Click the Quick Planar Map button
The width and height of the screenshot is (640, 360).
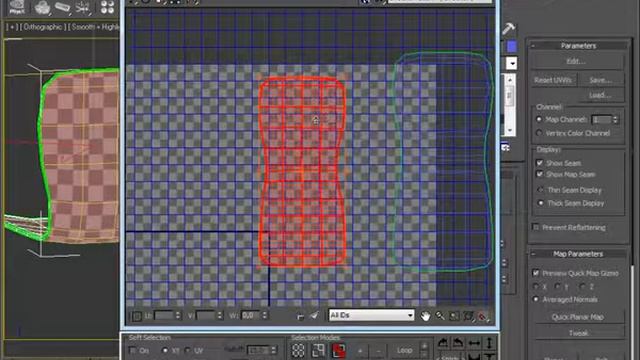[578, 317]
